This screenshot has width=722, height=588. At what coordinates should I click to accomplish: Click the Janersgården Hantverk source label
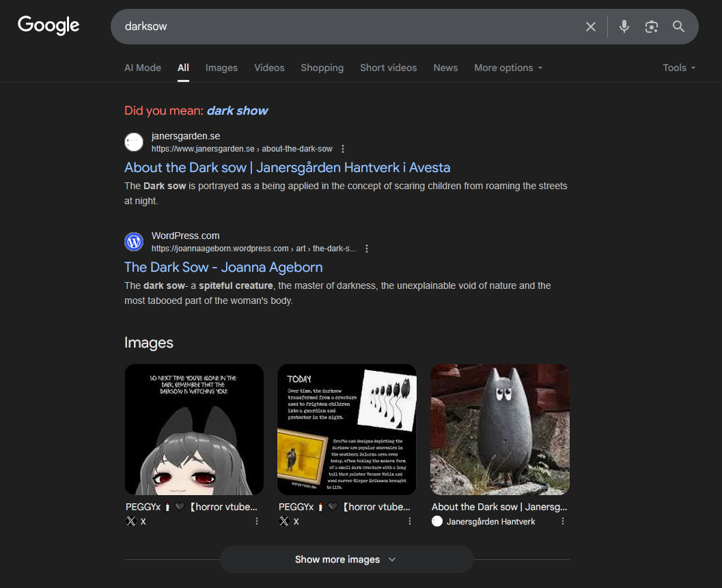pyautogui.click(x=491, y=522)
